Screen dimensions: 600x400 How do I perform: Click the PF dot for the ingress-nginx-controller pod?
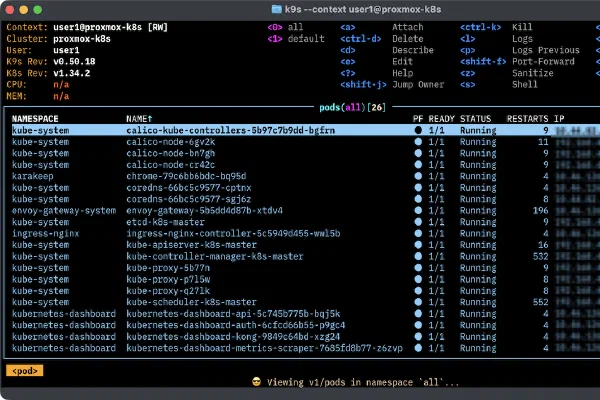point(418,233)
